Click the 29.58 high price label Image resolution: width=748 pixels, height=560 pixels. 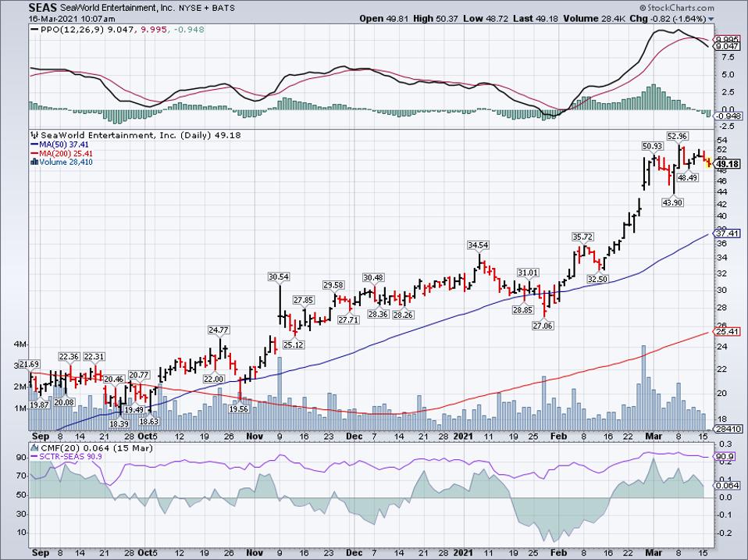[x=333, y=285]
